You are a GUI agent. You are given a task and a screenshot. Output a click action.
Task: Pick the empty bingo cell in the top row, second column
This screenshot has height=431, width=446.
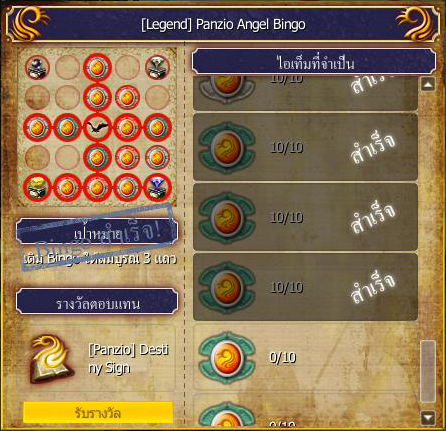click(x=67, y=67)
